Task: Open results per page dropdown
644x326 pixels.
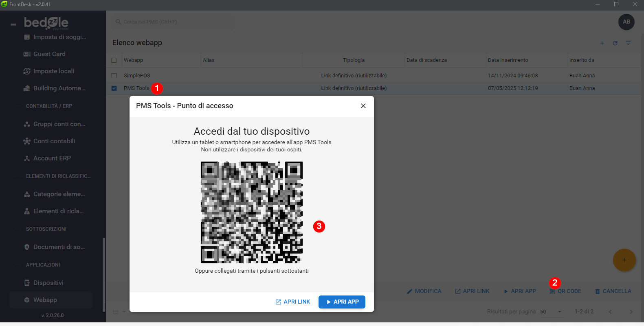Action: point(551,312)
